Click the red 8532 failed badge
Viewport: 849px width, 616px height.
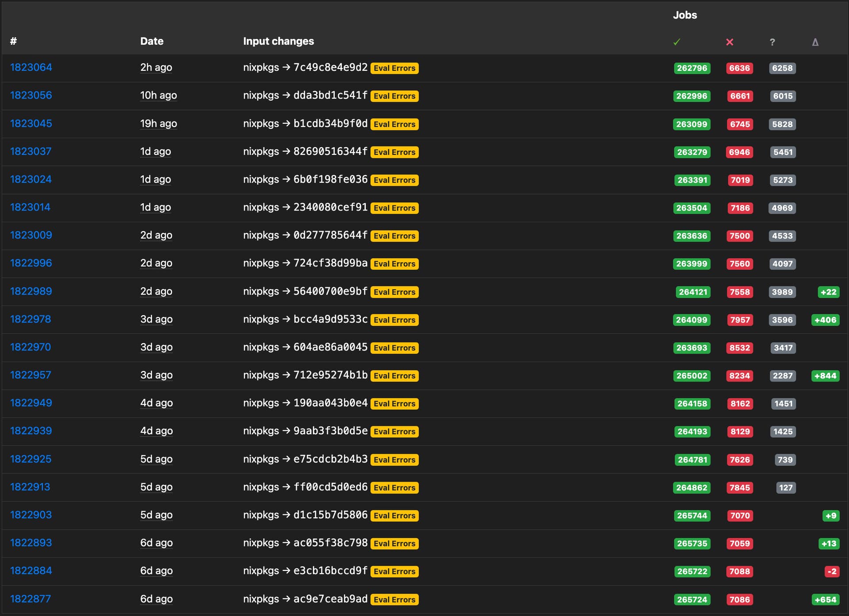click(740, 348)
